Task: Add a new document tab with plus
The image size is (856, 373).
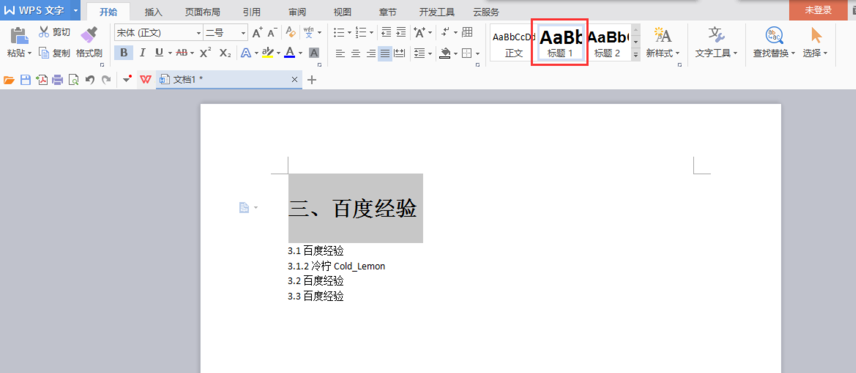Action: (x=312, y=80)
